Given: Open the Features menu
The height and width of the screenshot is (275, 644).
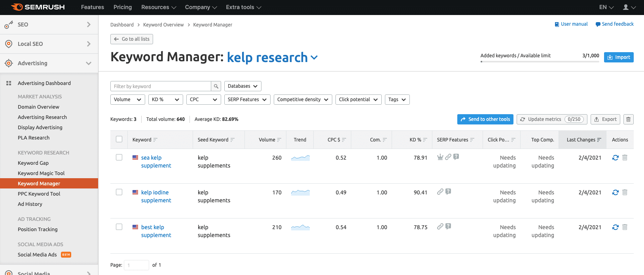Looking at the screenshot, I should pyautogui.click(x=93, y=7).
